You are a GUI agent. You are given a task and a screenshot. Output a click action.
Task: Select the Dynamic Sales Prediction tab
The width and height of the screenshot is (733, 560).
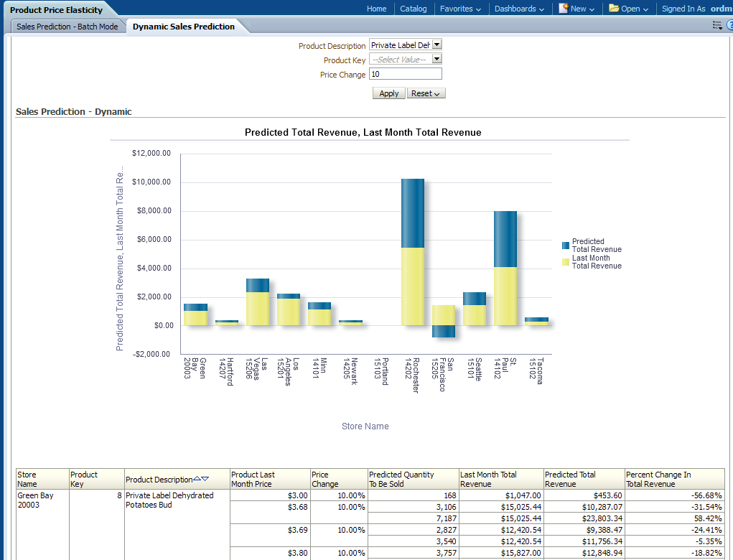coord(184,27)
